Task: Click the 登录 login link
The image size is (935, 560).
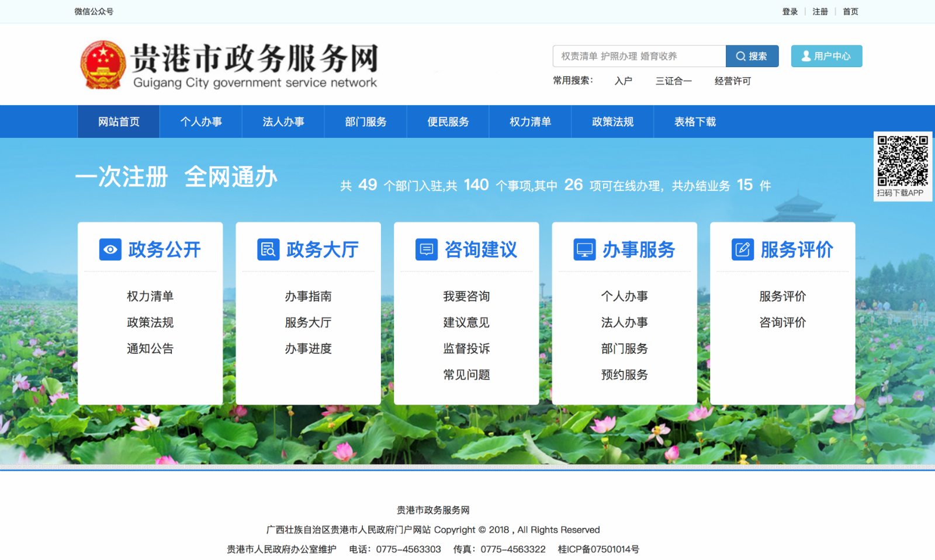Action: pyautogui.click(x=790, y=12)
